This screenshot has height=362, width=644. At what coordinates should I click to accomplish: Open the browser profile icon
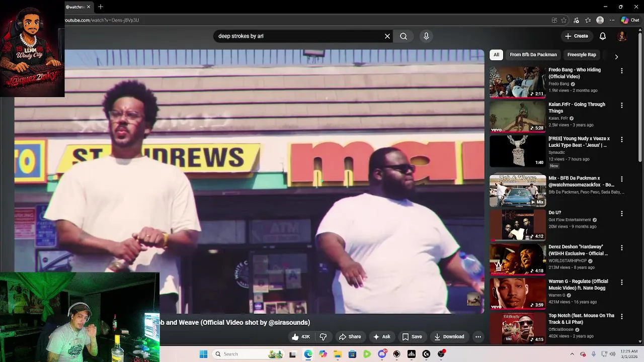(x=600, y=20)
